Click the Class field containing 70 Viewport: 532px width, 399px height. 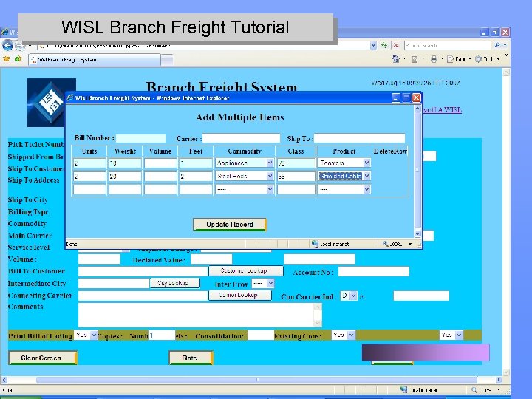tap(296, 163)
